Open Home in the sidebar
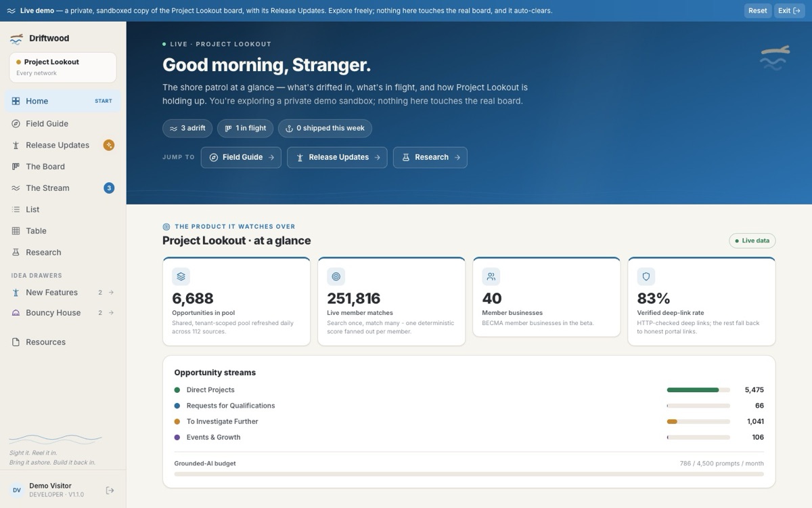Viewport: 812px width, 508px height. (63, 101)
